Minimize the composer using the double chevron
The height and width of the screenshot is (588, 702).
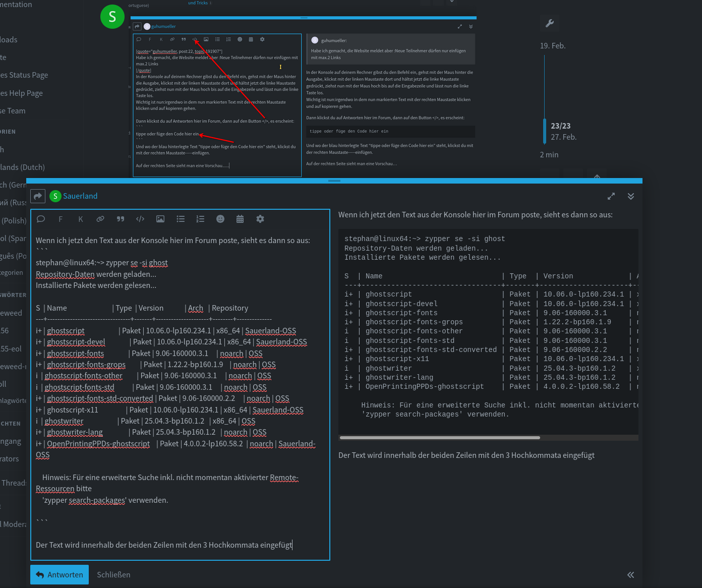point(631,196)
